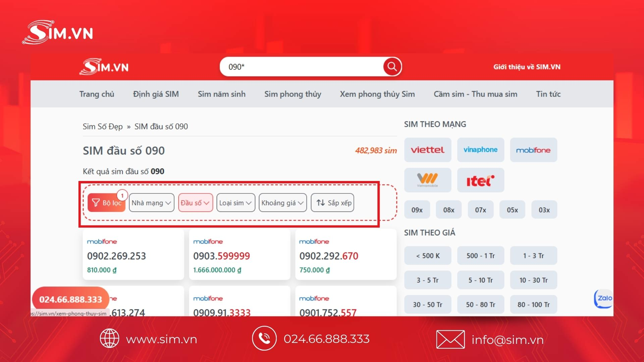644x362 pixels.
Task: Open sim card 0902.269.253
Action: point(133,255)
